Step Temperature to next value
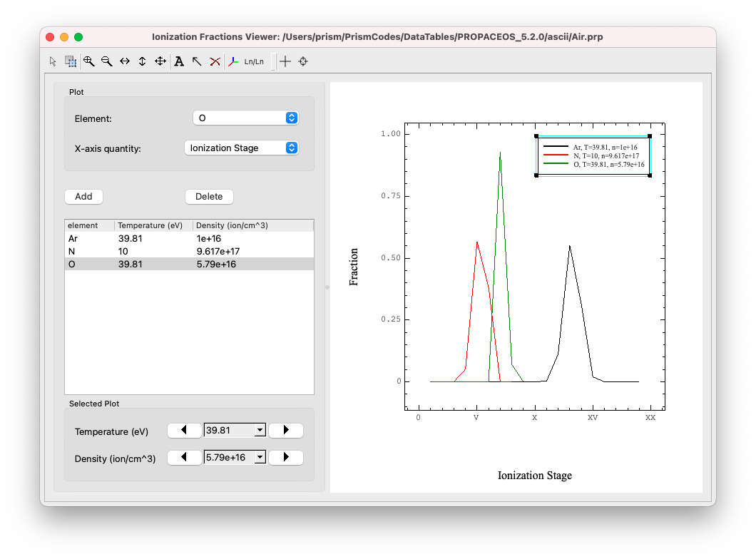Image resolution: width=756 pixels, height=559 pixels. 286,430
